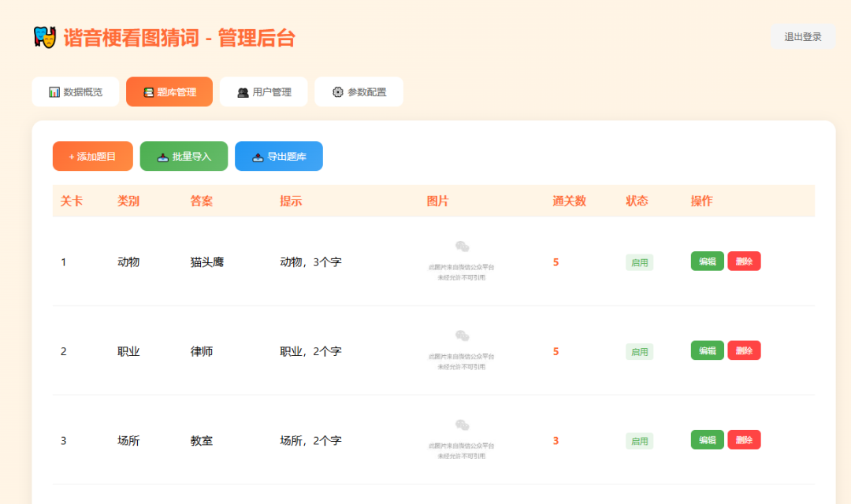Click the 提示 column header
851x504 pixels.
click(x=291, y=202)
